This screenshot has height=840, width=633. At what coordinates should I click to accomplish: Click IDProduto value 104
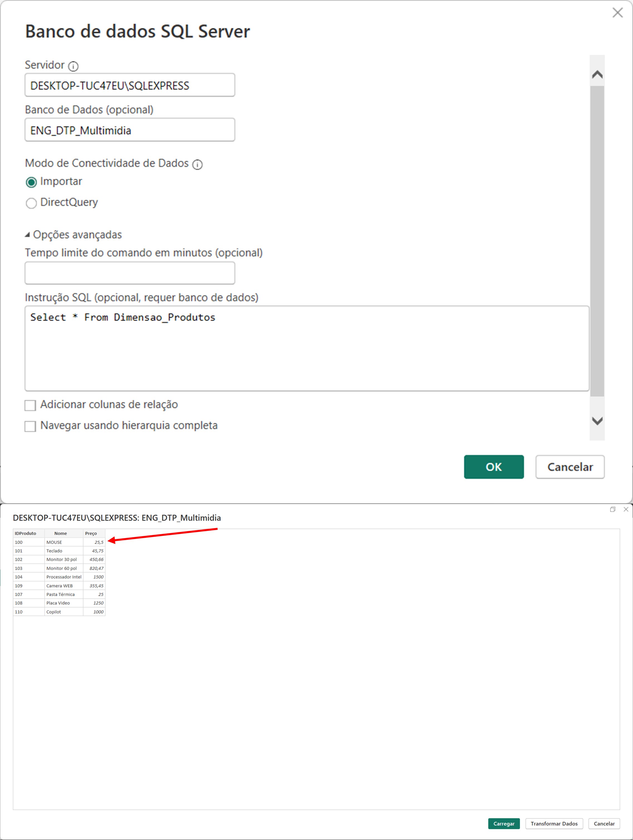tap(29, 577)
